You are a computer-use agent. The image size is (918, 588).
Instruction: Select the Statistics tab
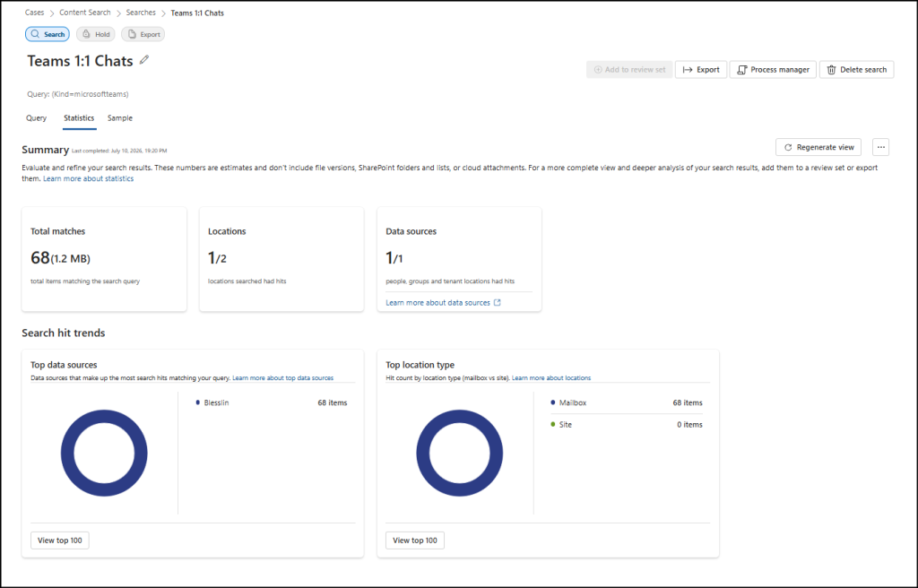(79, 118)
